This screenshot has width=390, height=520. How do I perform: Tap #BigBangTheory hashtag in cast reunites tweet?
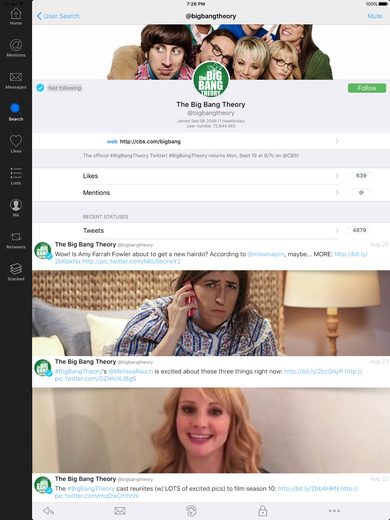pyautogui.click(x=91, y=489)
